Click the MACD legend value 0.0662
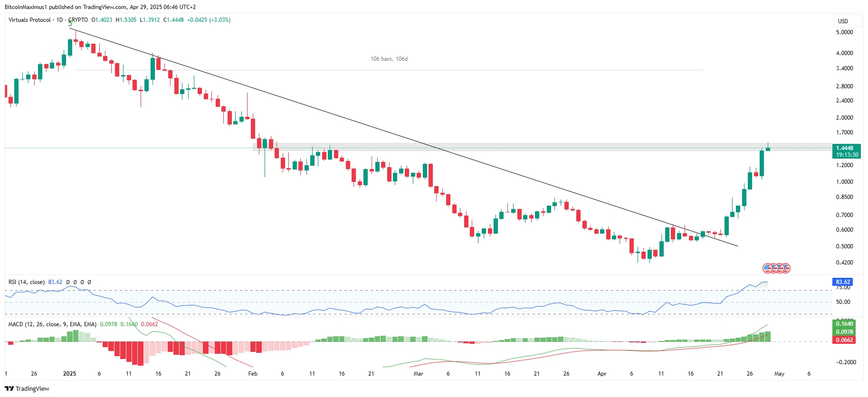Image resolution: width=868 pixels, height=397 pixels. [x=149, y=324]
